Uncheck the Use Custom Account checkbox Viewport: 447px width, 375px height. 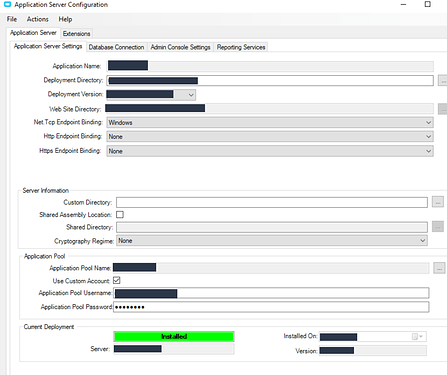pos(117,280)
